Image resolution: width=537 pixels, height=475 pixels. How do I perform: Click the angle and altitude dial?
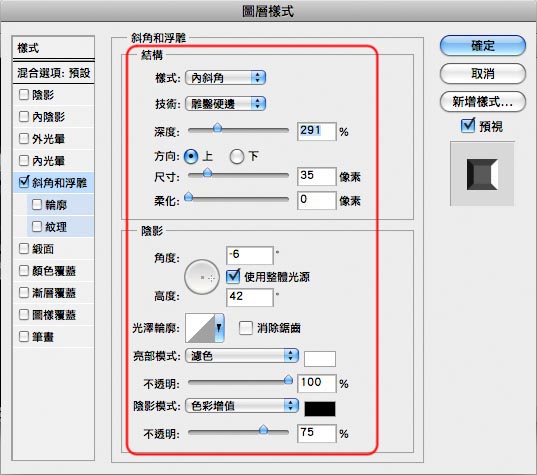202,277
